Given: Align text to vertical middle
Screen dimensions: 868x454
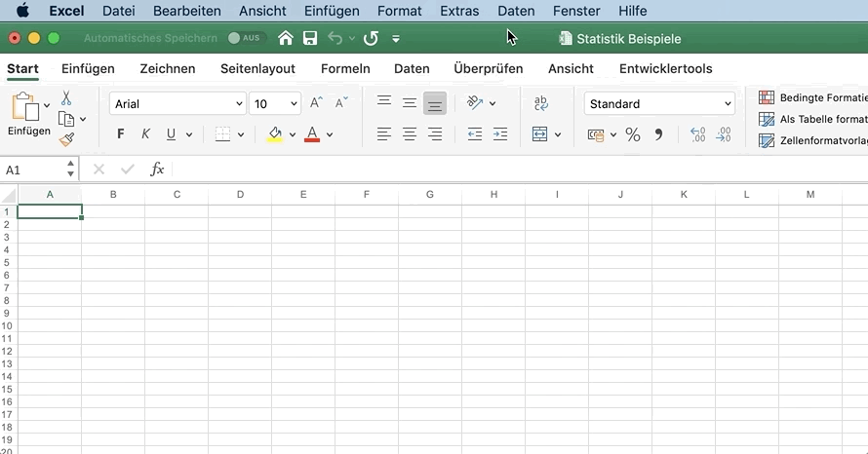Looking at the screenshot, I should pyautogui.click(x=410, y=103).
